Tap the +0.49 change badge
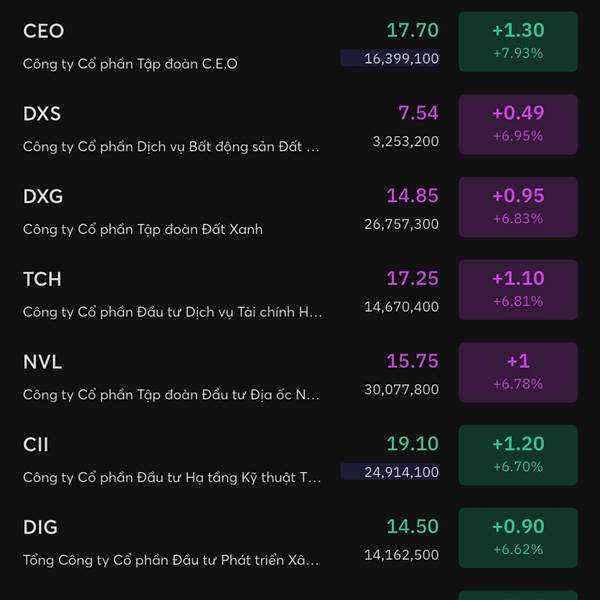This screenshot has width=600, height=600. [x=517, y=124]
